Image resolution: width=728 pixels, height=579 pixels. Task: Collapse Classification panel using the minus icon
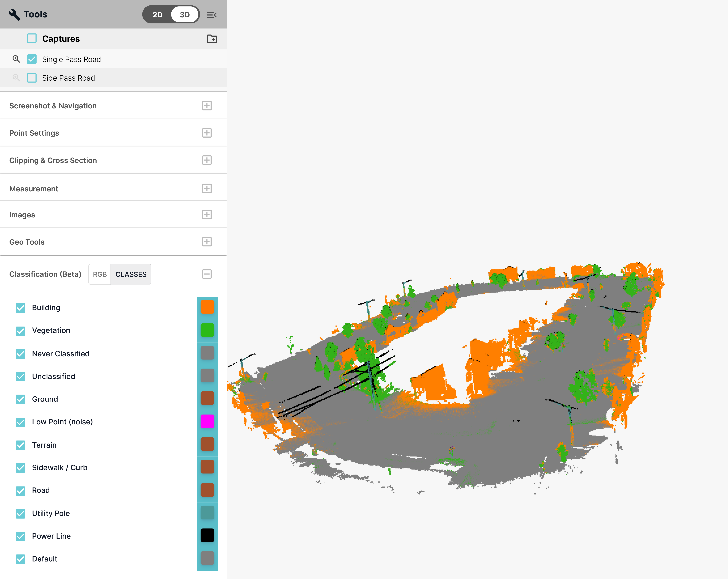point(207,274)
